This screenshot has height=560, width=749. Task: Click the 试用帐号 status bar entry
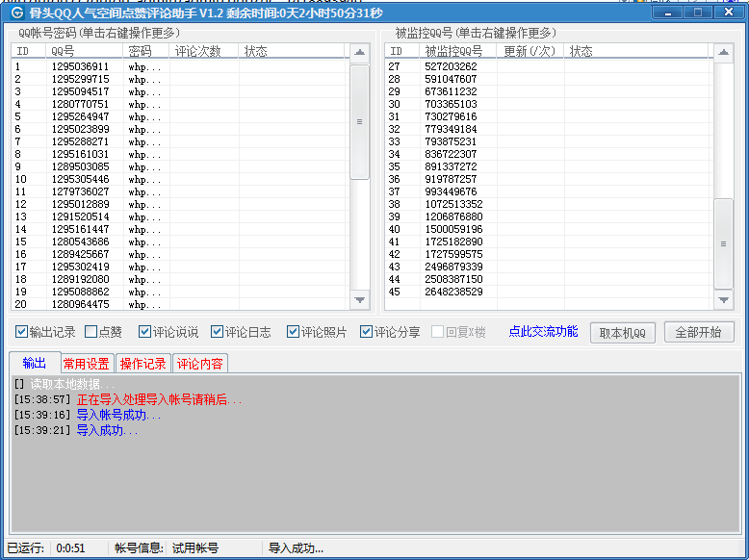(195, 548)
